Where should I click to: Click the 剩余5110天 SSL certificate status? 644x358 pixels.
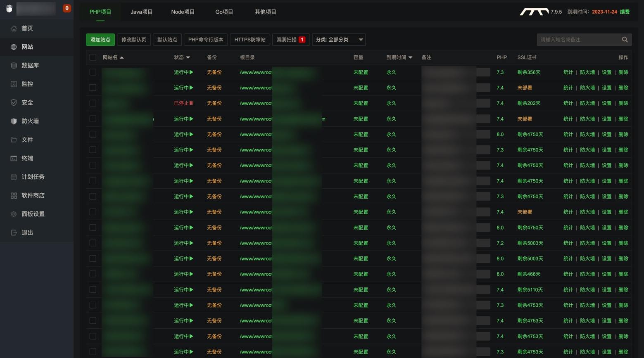click(x=530, y=290)
